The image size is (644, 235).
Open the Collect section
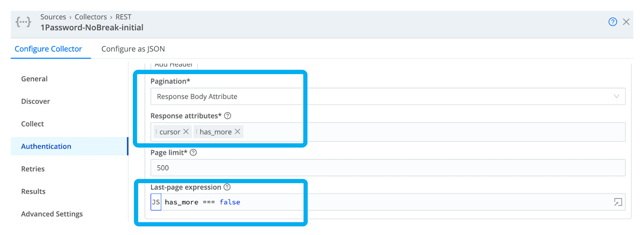pyautogui.click(x=33, y=124)
